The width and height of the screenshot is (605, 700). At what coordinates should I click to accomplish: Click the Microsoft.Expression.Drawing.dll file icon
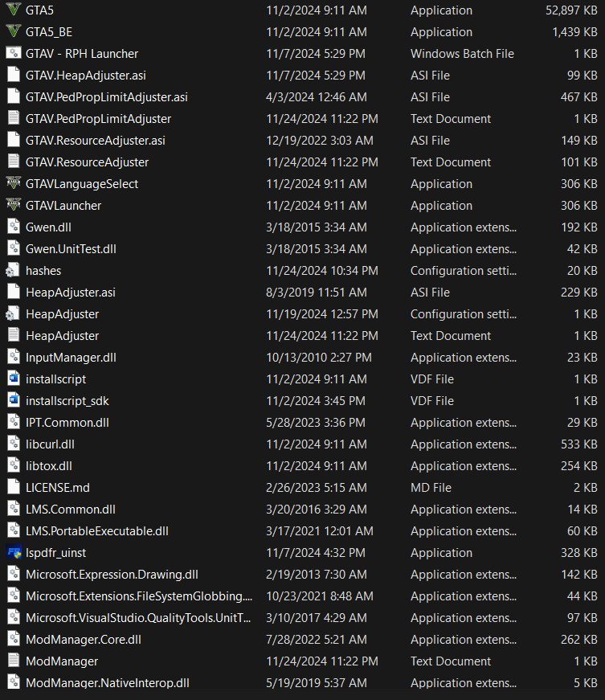(14, 574)
